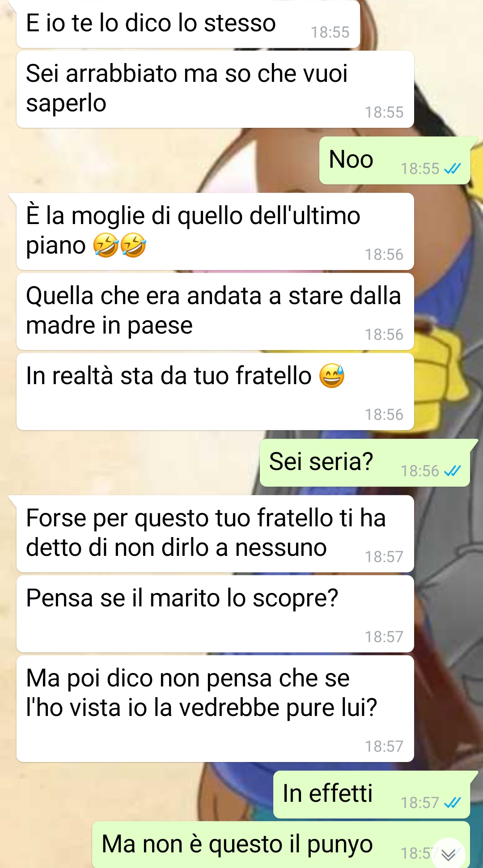
Task: Tap the green "Noo" message bubble
Action: coord(395,161)
